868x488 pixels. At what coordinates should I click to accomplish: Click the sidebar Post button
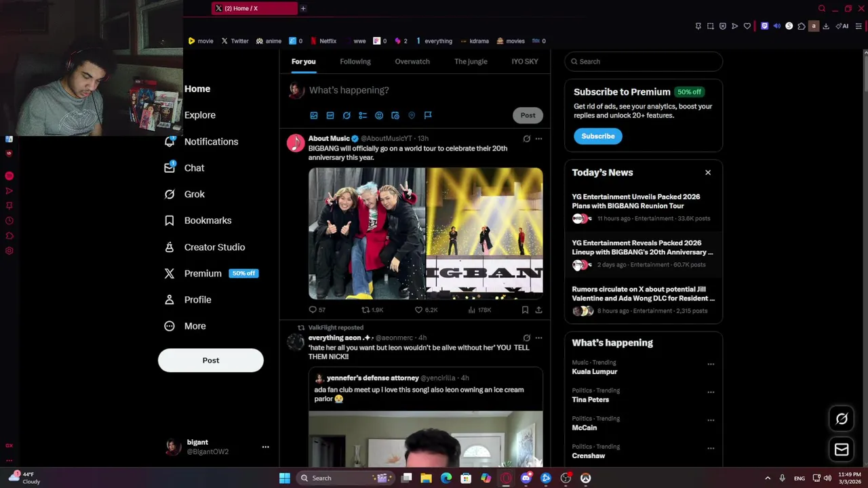click(211, 361)
